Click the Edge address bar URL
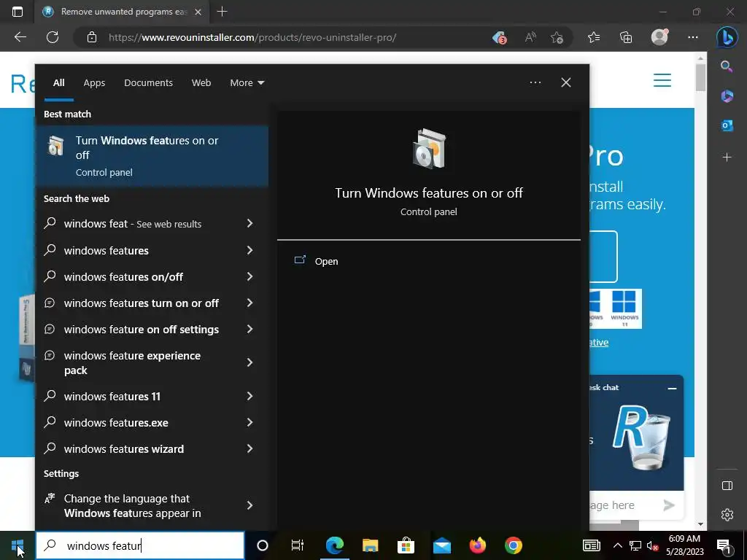The image size is (747, 560). [x=252, y=37]
